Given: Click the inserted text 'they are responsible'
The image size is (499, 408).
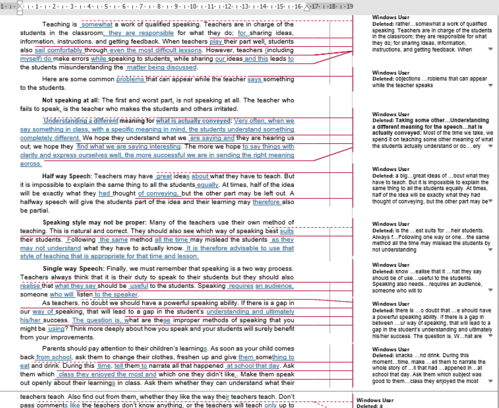Looking at the screenshot, I should [141, 33].
